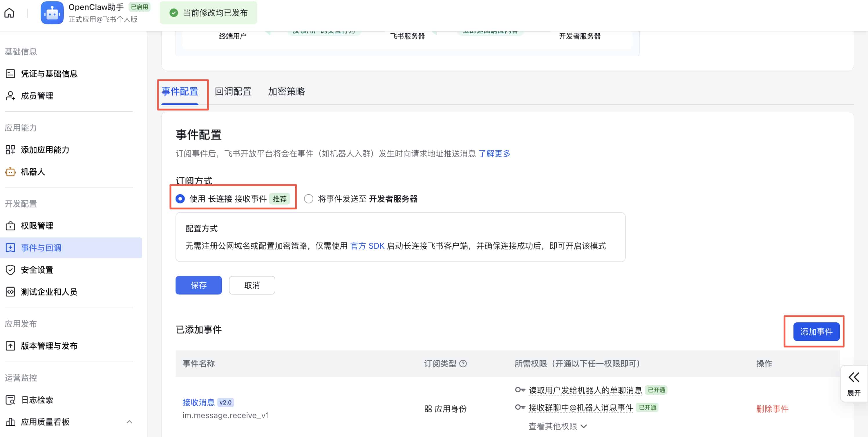Open 凭证与基础信息 from the sidebar
The image size is (868, 437).
click(49, 73)
